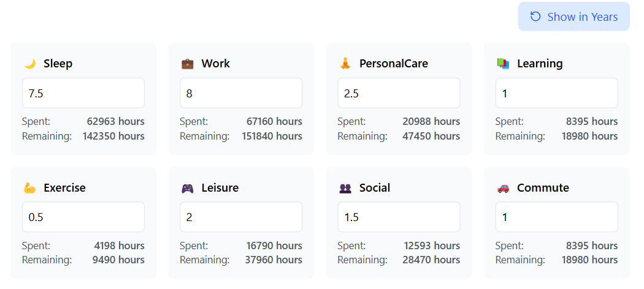Click the red car icon beside Commute

click(x=503, y=188)
